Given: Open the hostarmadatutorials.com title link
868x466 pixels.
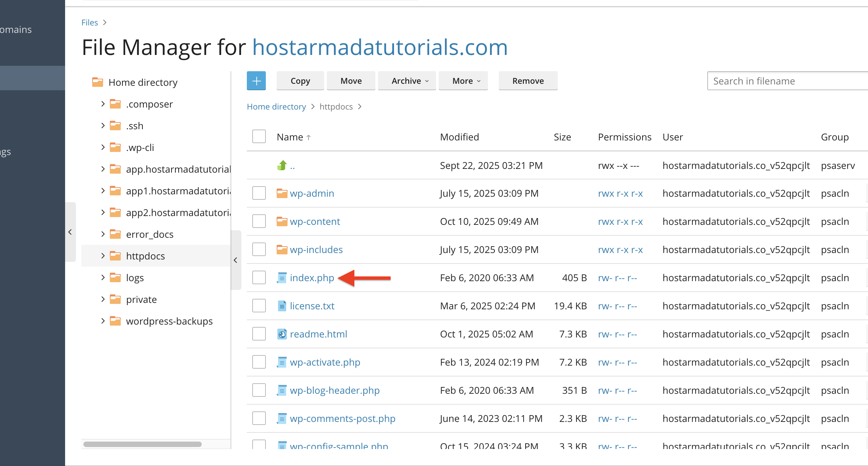Looking at the screenshot, I should 380,47.
